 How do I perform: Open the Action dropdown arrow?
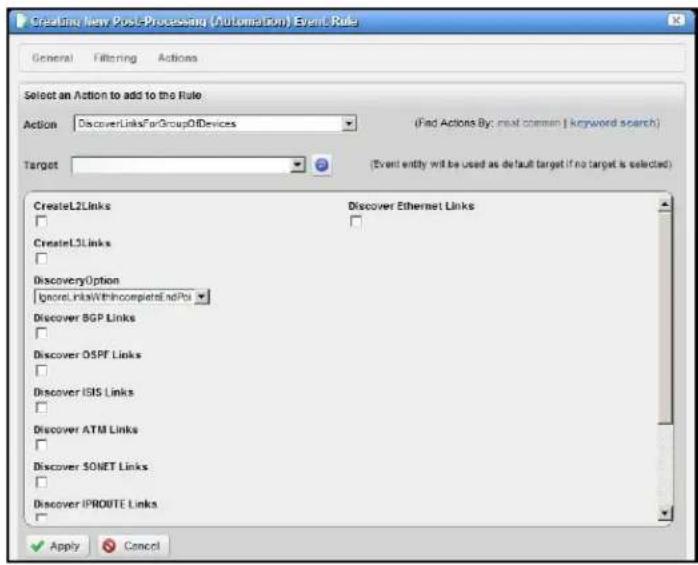(x=349, y=124)
